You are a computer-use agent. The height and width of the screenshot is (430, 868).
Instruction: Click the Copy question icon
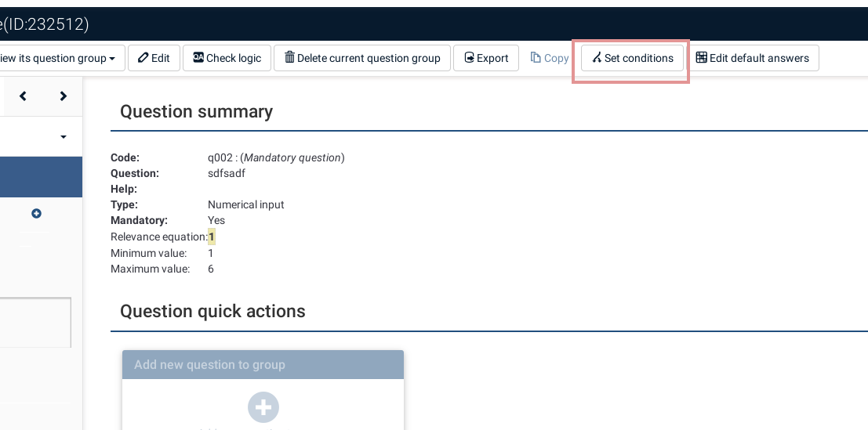(x=536, y=58)
